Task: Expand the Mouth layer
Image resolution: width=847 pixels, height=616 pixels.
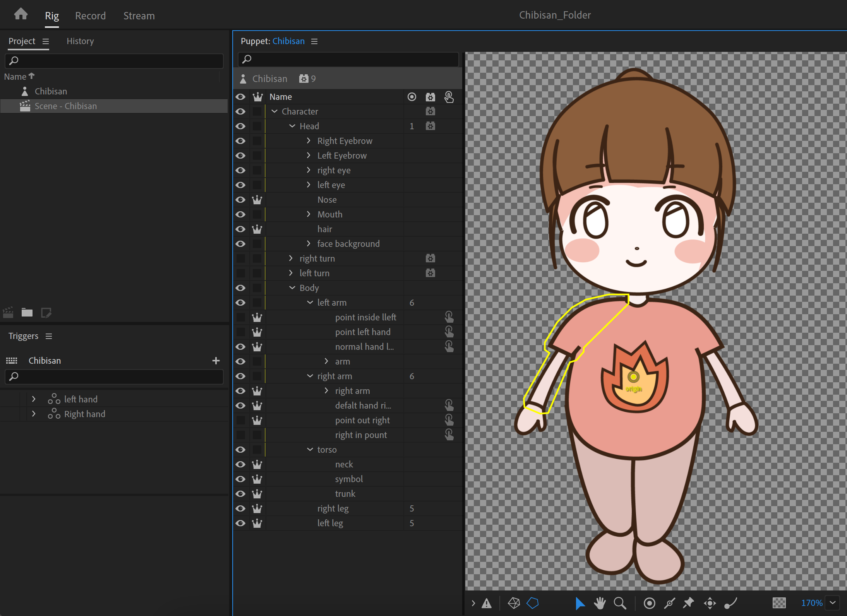Action: tap(309, 214)
